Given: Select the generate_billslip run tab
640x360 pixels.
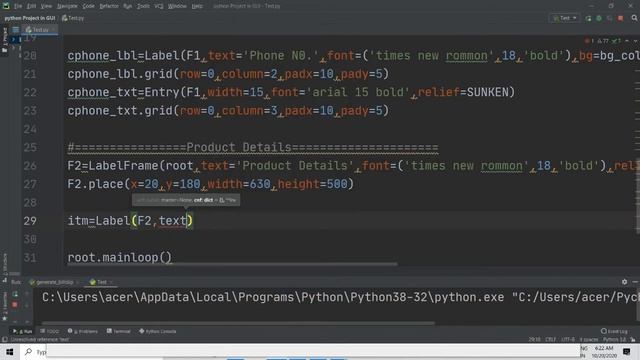Looking at the screenshot, I should coord(53,282).
